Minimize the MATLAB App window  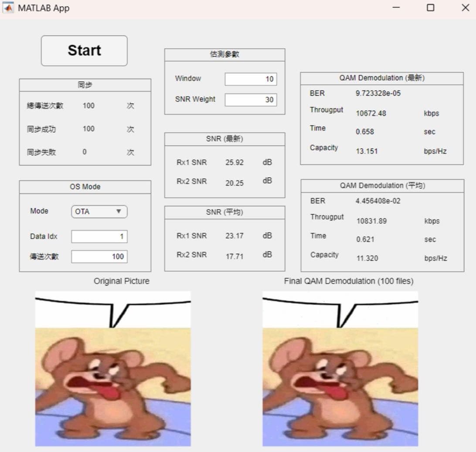coord(396,7)
